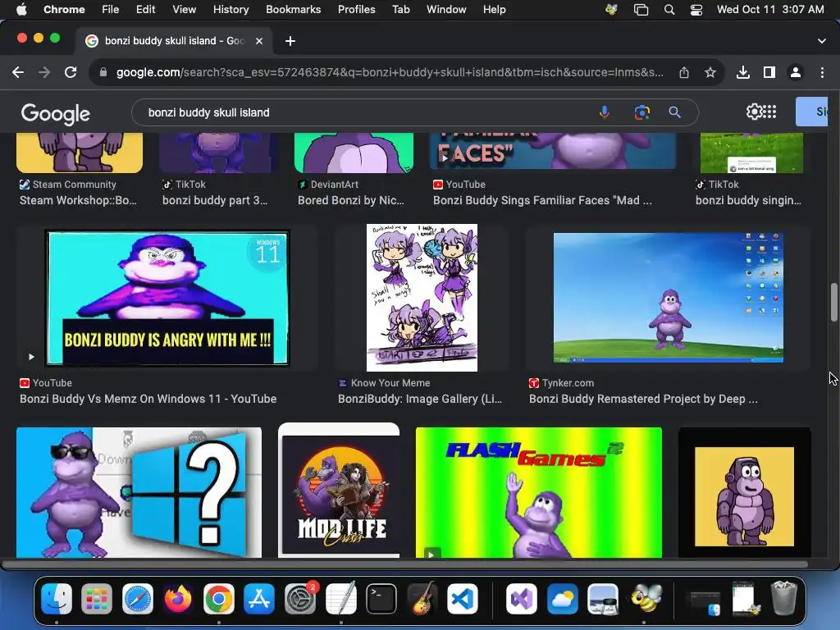The image size is (840, 630).
Task: Open Chrome downloads
Action: (743, 72)
